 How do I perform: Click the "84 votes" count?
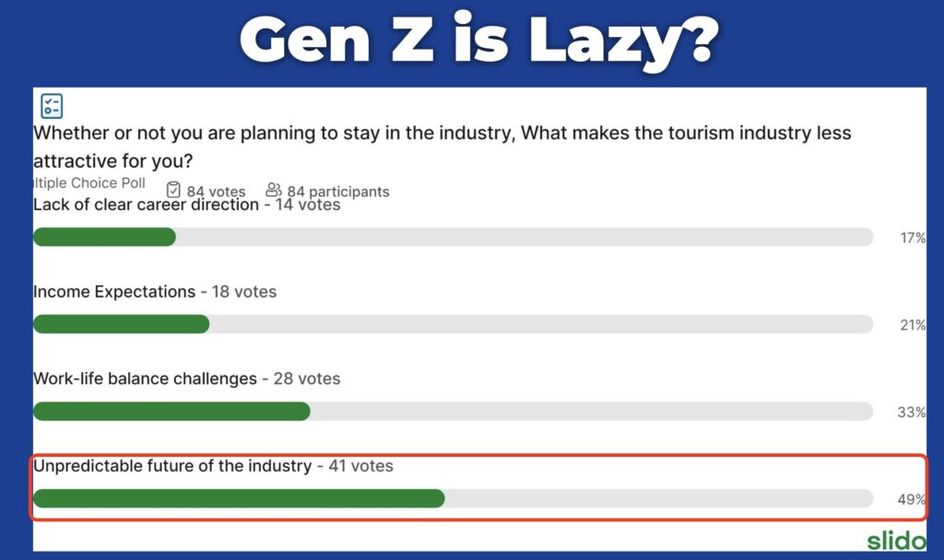(x=216, y=192)
